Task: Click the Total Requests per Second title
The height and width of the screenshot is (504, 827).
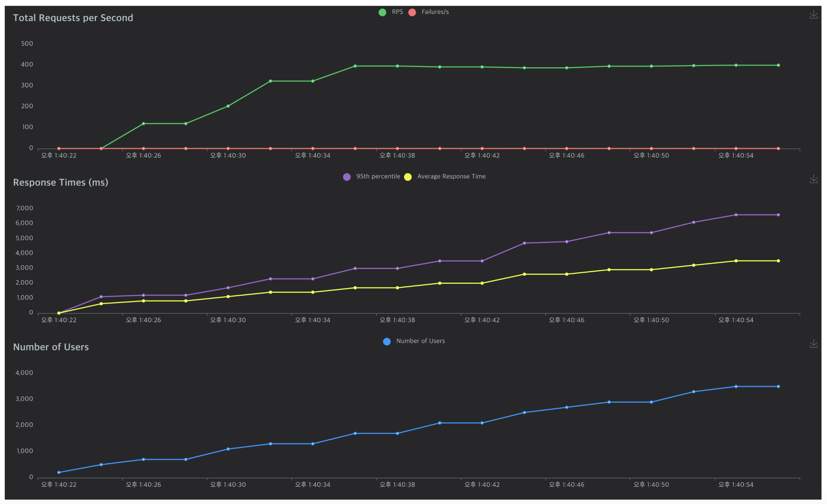Action: tap(73, 18)
